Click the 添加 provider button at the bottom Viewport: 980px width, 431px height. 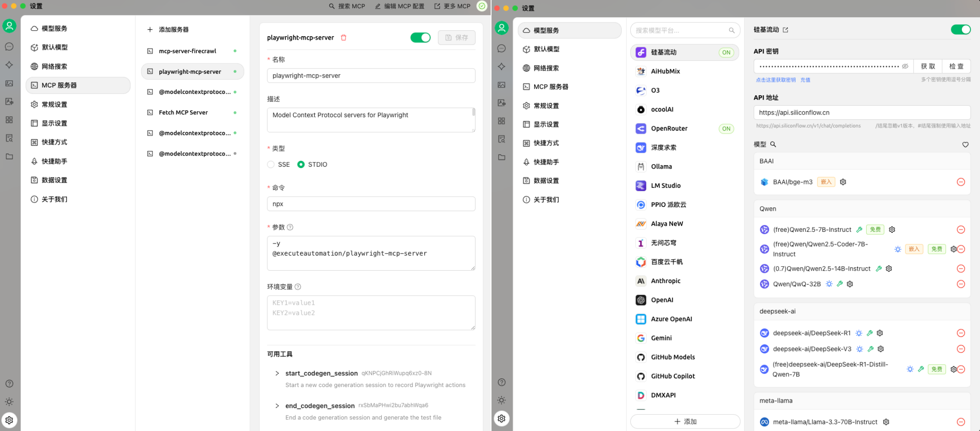[685, 422]
